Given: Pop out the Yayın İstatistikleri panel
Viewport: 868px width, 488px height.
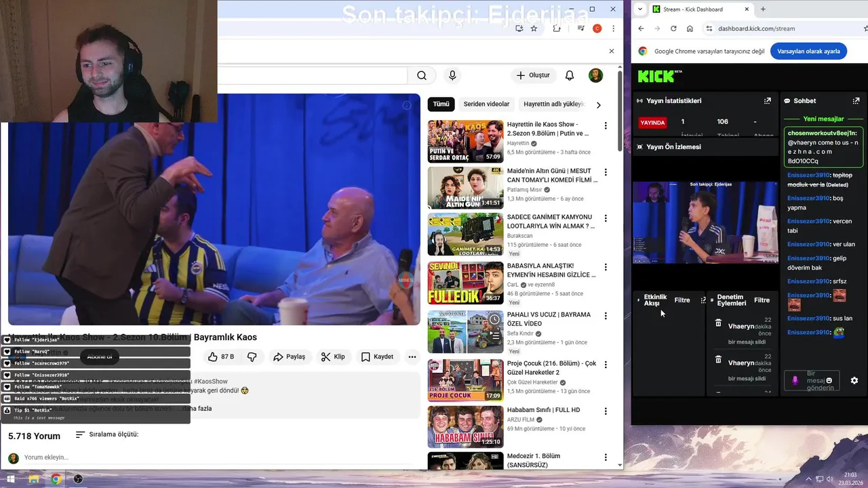Looking at the screenshot, I should [767, 101].
